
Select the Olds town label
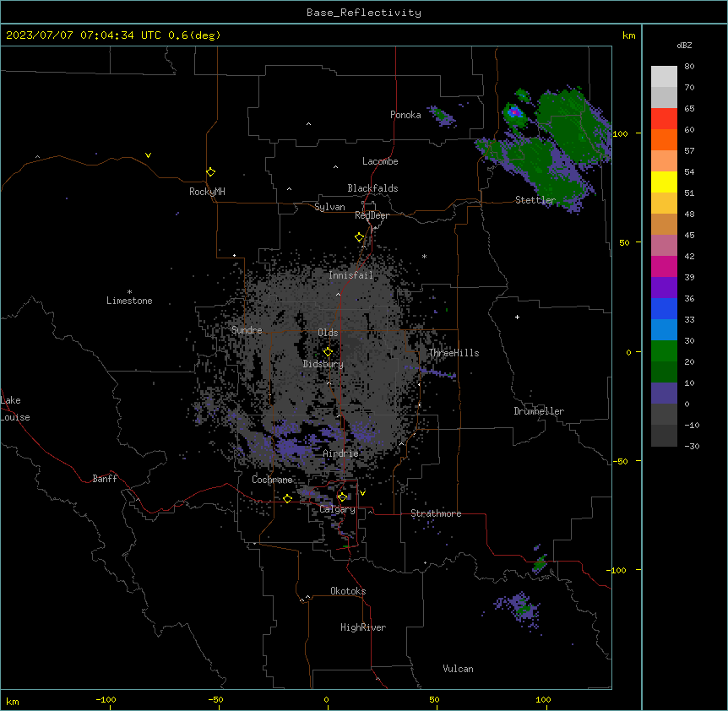point(328,333)
